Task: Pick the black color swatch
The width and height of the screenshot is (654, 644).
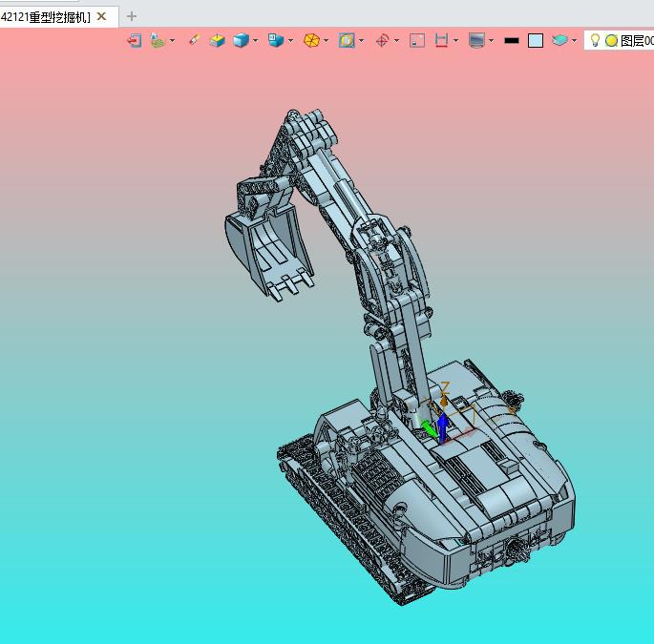Action: [x=512, y=41]
